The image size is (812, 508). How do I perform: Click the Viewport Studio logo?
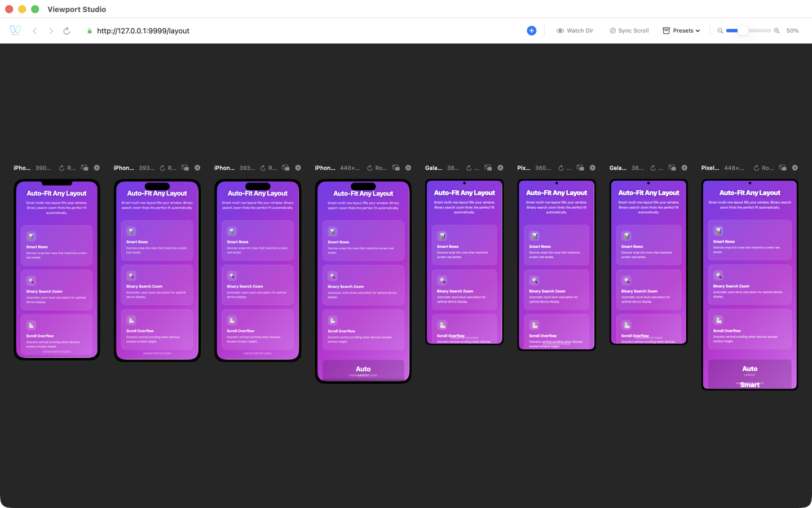coord(15,30)
